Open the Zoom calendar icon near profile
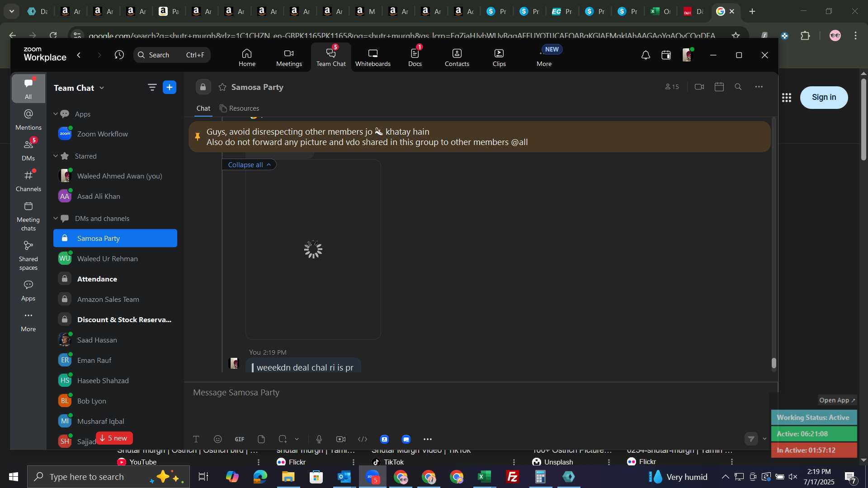The width and height of the screenshot is (868, 488). tap(666, 55)
